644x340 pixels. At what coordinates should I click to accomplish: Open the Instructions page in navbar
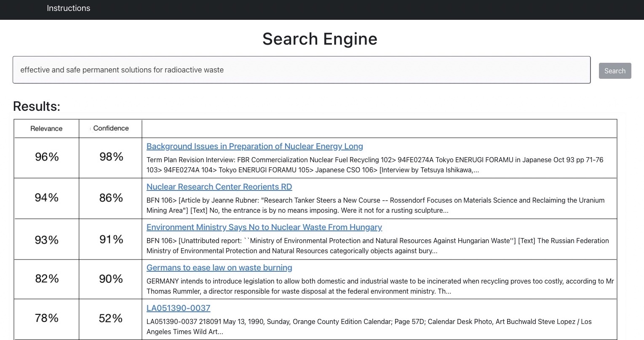click(68, 8)
